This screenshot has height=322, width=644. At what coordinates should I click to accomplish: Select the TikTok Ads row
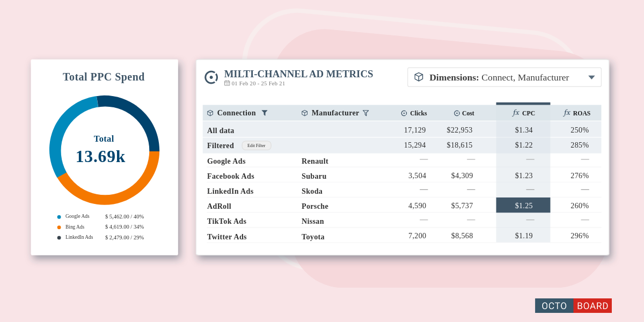click(402, 221)
